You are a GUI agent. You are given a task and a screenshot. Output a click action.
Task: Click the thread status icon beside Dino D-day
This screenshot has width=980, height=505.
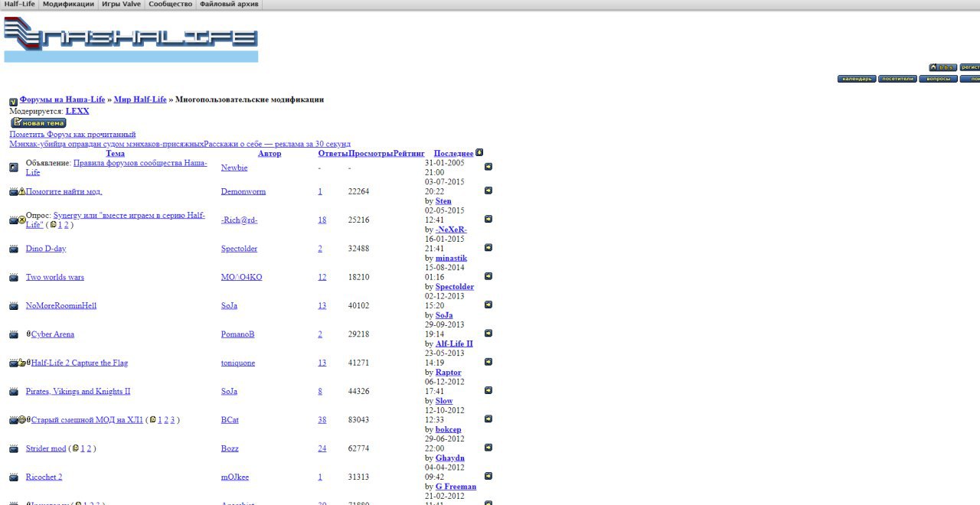click(x=13, y=249)
